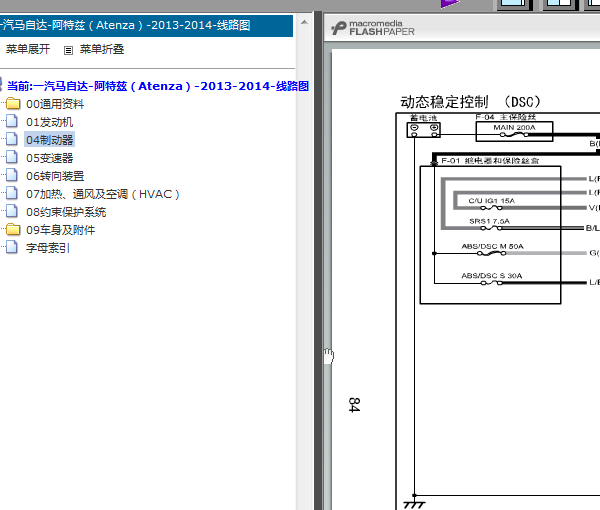Screen dimensions: 600x510
Task: Open the 05变速器 tree item
Action: tap(49, 158)
